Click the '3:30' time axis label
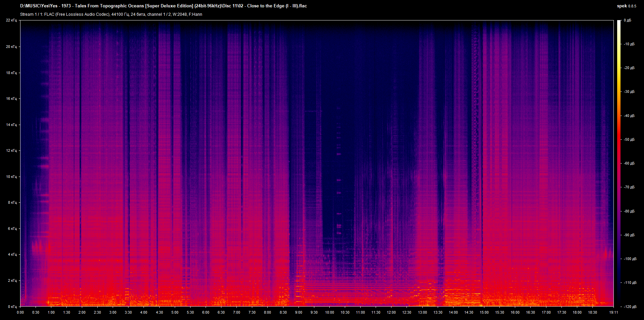 coord(128,312)
